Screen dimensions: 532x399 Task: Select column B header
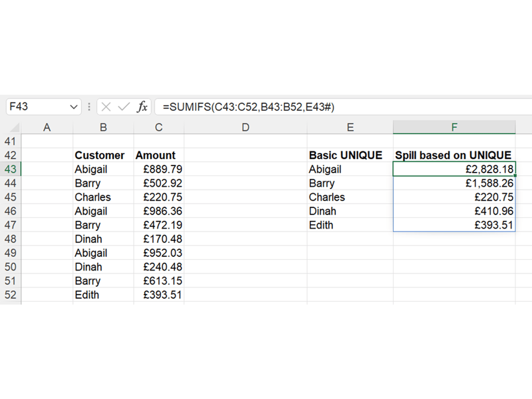(103, 128)
